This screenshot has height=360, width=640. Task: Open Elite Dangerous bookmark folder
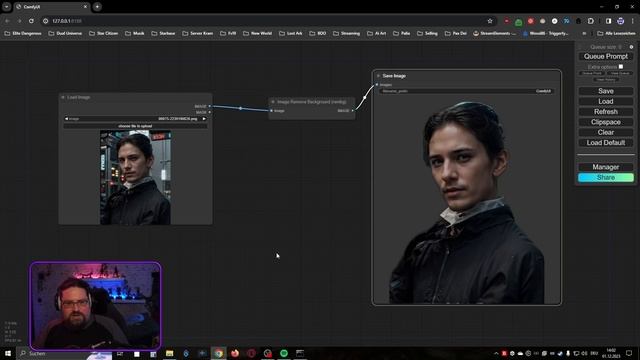click(x=23, y=33)
